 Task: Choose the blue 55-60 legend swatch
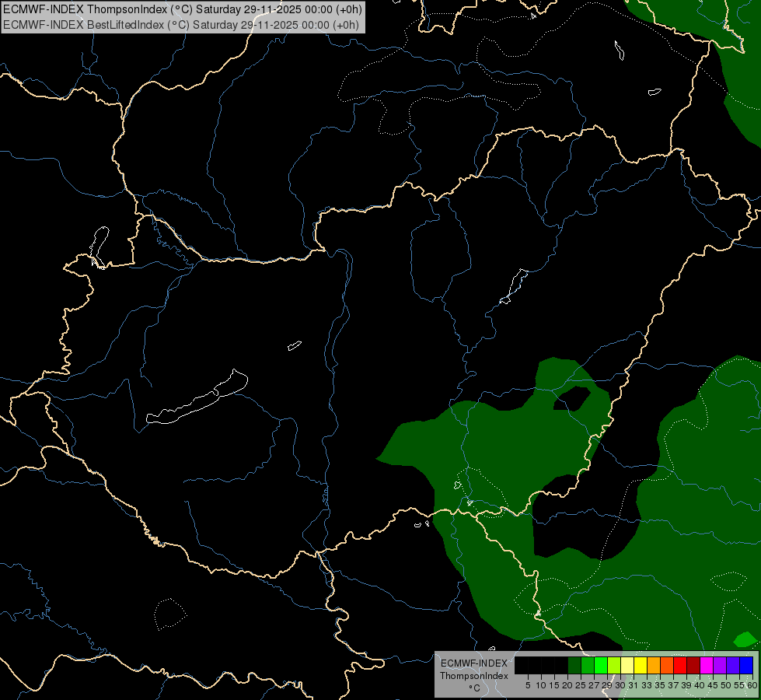click(746, 665)
